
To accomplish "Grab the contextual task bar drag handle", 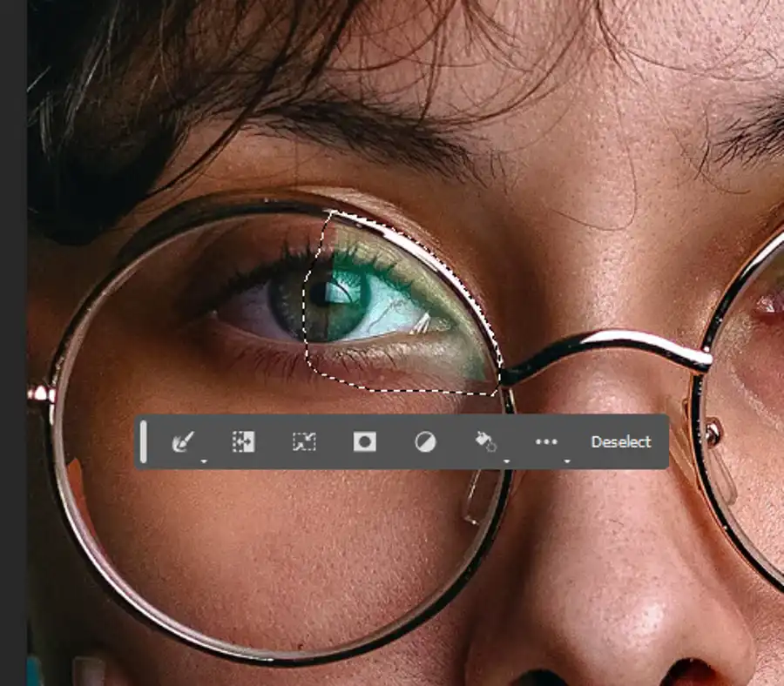I will click(144, 441).
